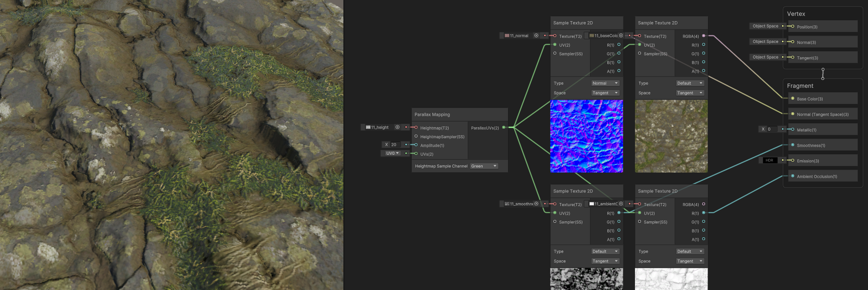Click the Position(3) input port in Vertex

coord(792,26)
